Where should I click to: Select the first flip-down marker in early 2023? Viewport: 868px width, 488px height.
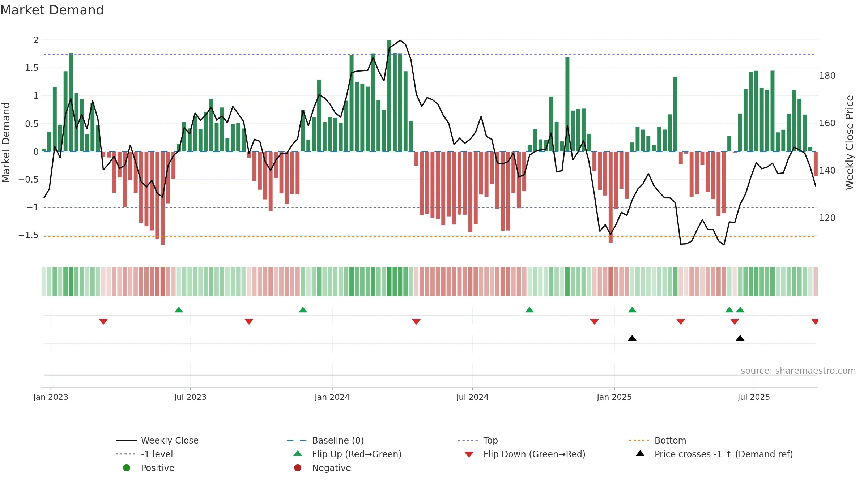point(103,322)
